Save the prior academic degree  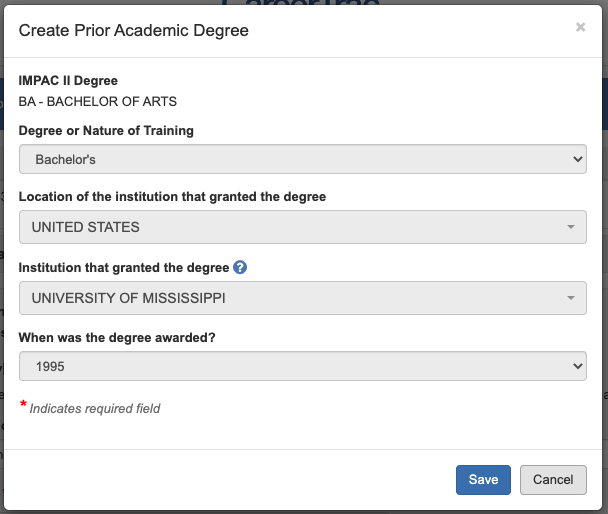pyautogui.click(x=483, y=480)
